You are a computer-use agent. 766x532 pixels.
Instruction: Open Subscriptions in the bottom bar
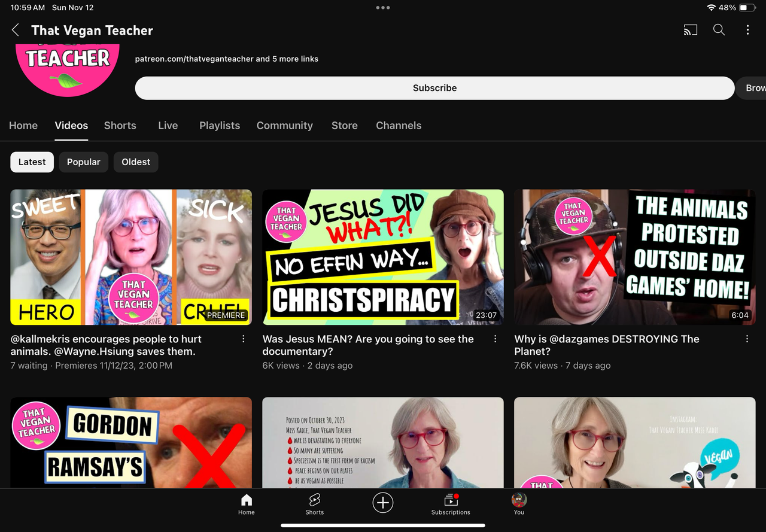tap(451, 504)
